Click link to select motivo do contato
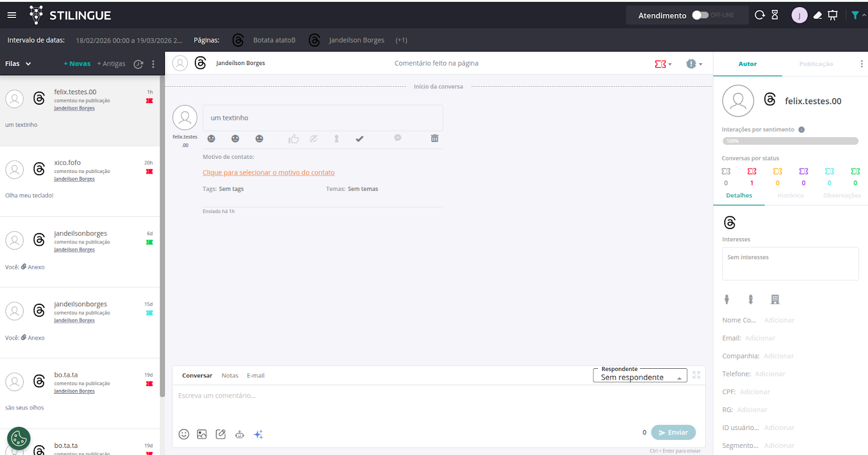The height and width of the screenshot is (455, 868). click(x=269, y=172)
